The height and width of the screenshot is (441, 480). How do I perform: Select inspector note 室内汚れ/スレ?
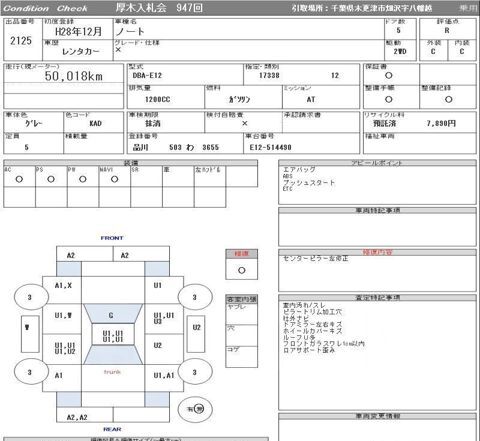[304, 305]
